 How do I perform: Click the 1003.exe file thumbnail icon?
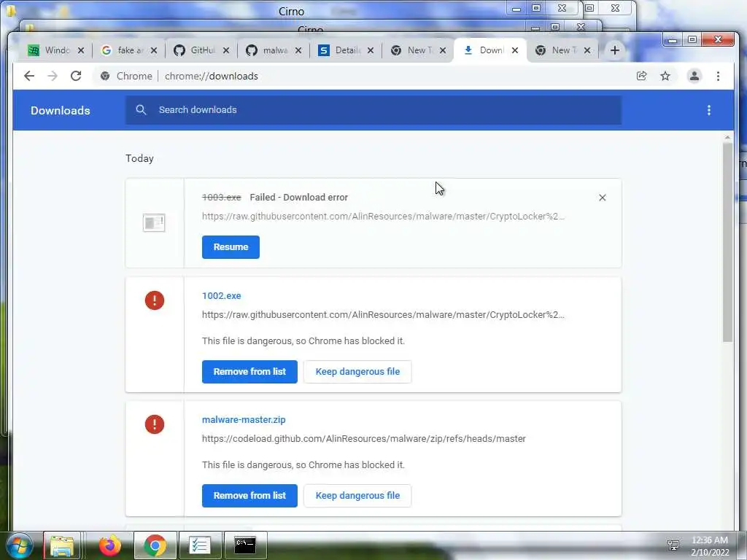pyautogui.click(x=154, y=223)
